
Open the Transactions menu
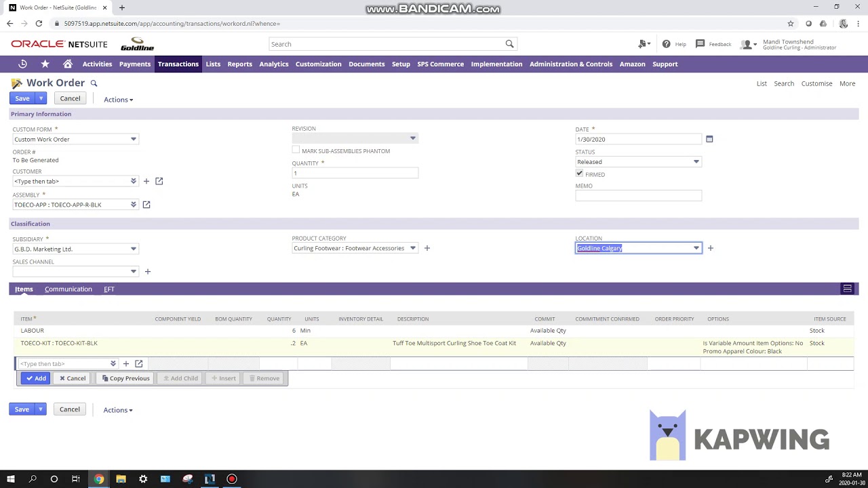[178, 64]
